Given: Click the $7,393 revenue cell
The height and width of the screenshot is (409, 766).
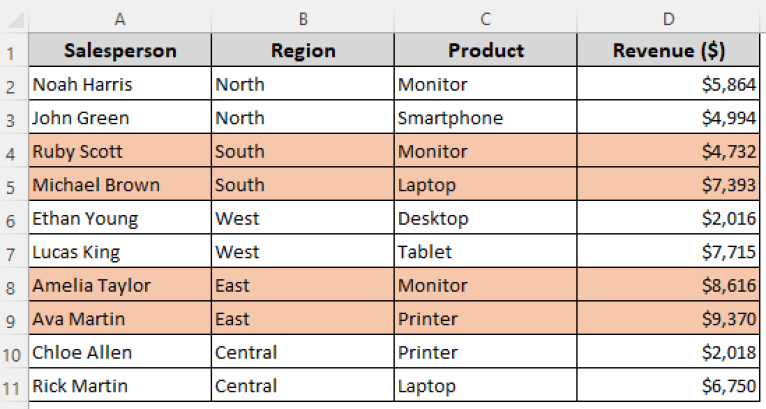Looking at the screenshot, I should (668, 185).
